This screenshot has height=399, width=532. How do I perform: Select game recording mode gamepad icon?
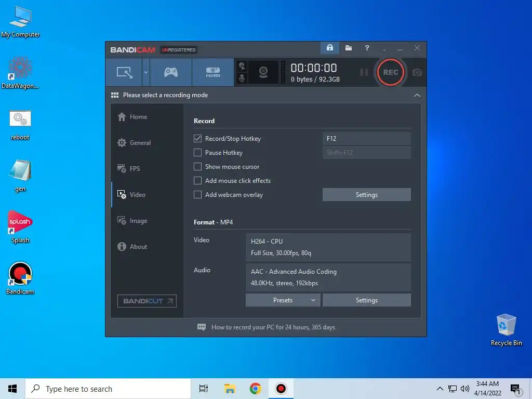170,72
